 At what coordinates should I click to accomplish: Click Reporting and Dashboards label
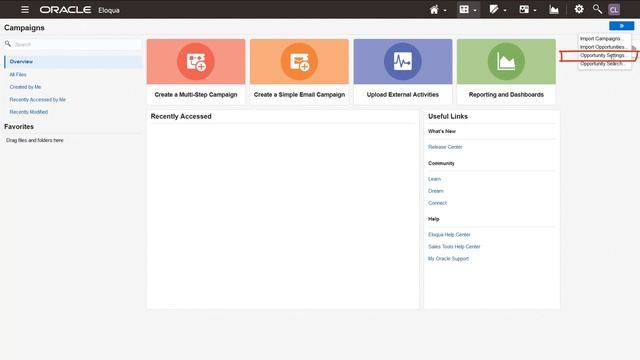coord(506,95)
